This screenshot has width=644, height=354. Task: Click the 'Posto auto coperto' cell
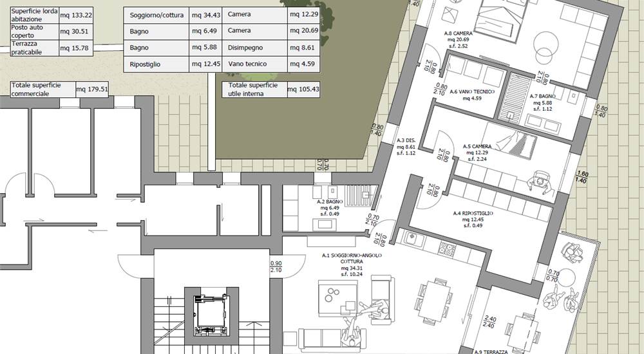[x=35, y=31]
